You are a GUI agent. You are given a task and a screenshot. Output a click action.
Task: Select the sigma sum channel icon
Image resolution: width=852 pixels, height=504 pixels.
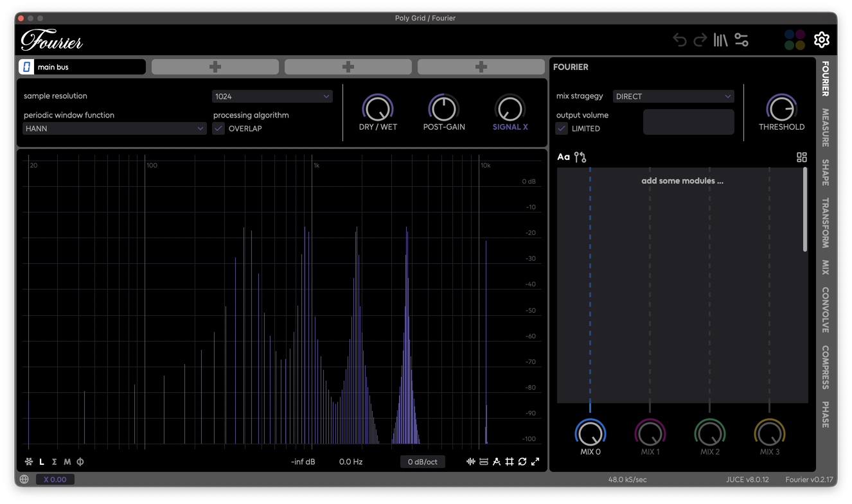[x=54, y=462]
